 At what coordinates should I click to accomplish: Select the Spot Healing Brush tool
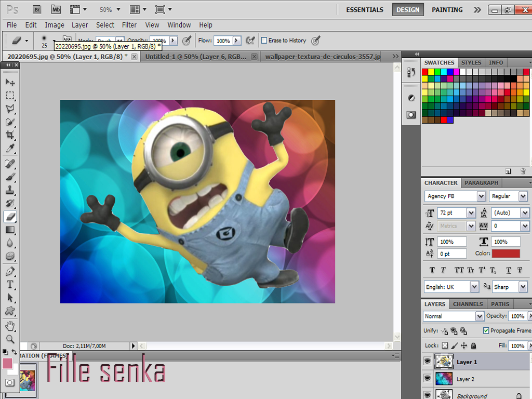point(10,164)
